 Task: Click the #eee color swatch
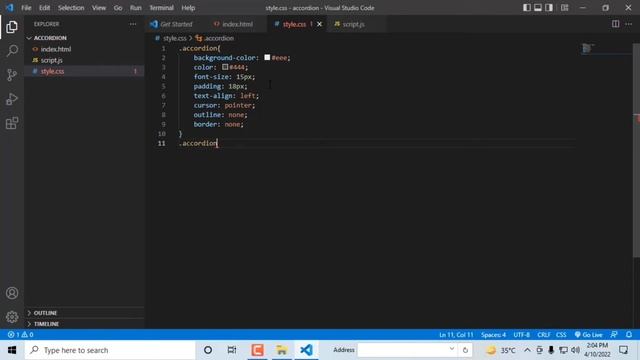tap(267, 58)
